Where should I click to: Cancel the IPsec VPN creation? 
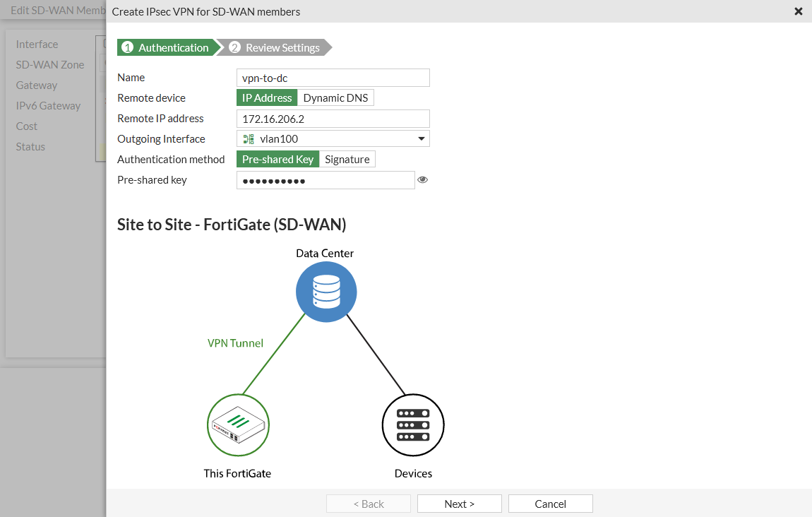click(x=550, y=503)
